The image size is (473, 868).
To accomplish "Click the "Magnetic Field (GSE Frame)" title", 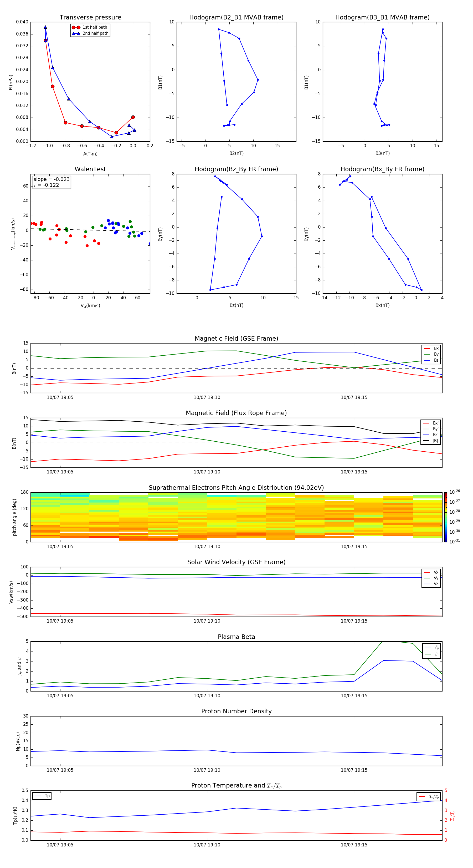I will tap(236, 339).
